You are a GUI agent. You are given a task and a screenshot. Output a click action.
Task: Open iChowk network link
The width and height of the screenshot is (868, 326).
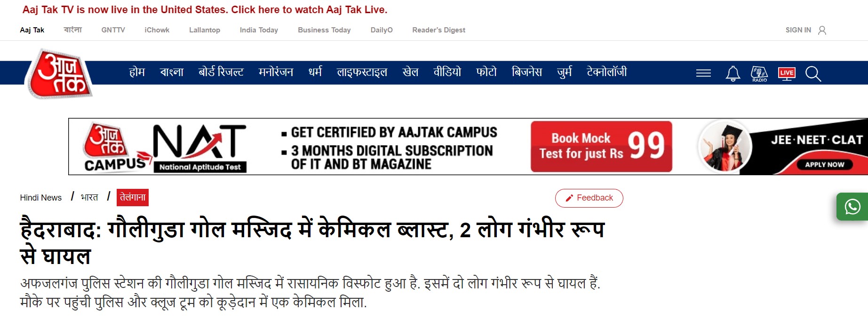[x=157, y=30]
